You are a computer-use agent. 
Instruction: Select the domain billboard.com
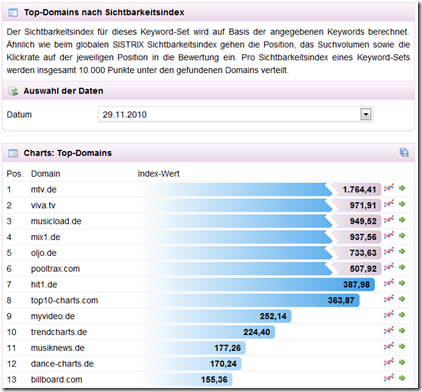56,379
